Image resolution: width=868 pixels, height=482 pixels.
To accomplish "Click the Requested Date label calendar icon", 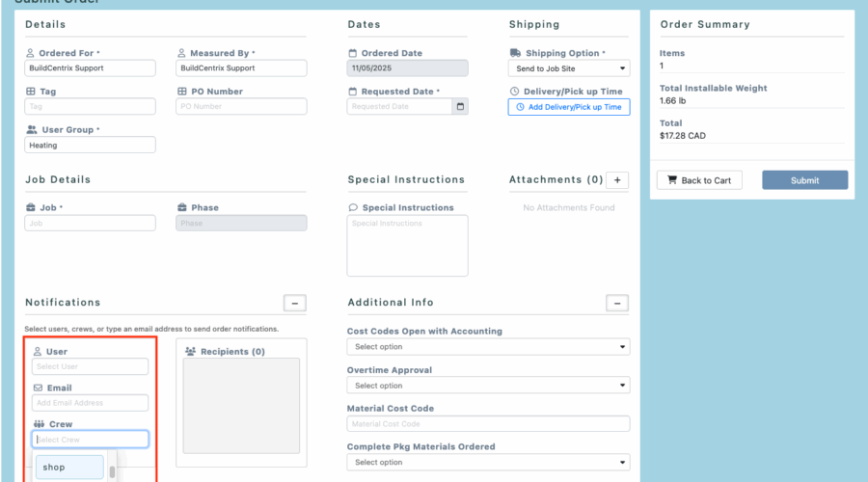I will tap(352, 92).
